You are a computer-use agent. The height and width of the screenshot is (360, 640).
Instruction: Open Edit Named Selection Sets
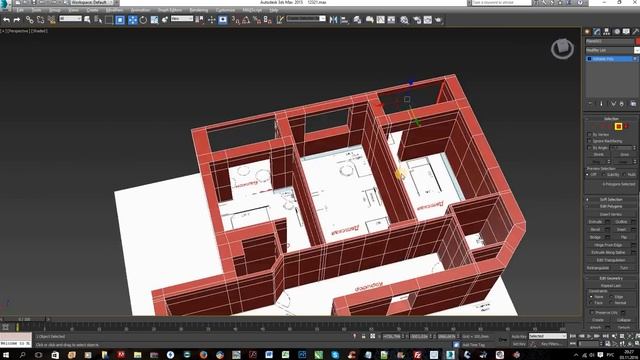tap(280, 20)
